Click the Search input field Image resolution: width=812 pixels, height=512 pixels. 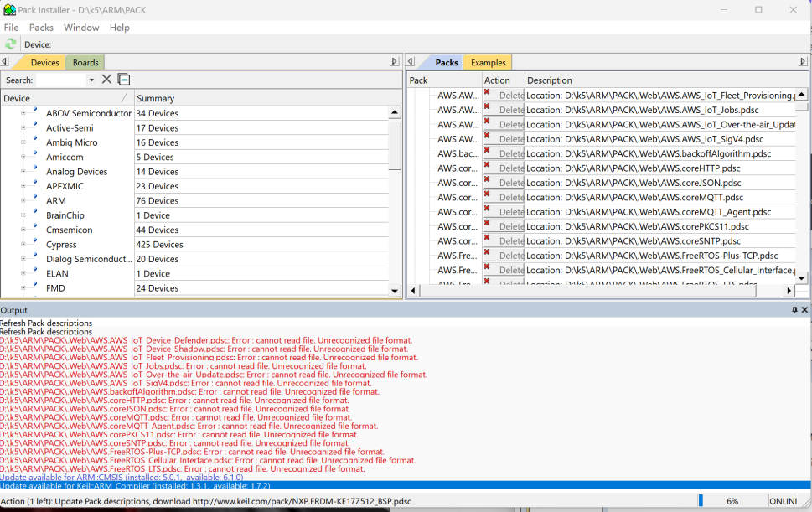coord(61,80)
